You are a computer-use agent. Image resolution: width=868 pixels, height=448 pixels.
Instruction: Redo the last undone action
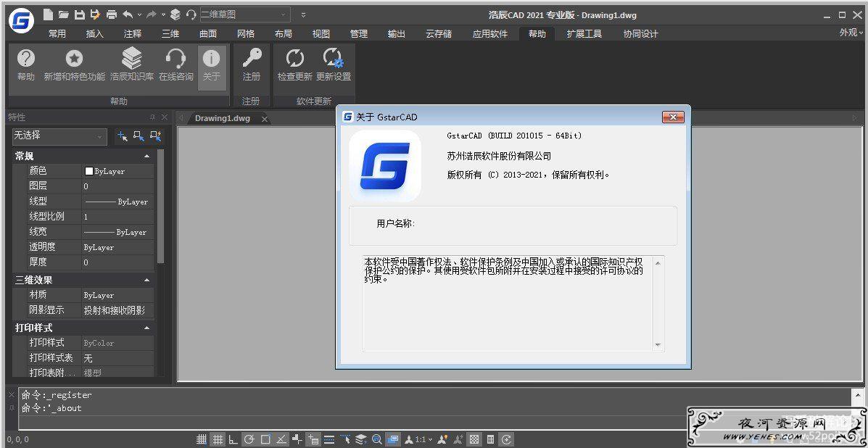click(x=152, y=14)
